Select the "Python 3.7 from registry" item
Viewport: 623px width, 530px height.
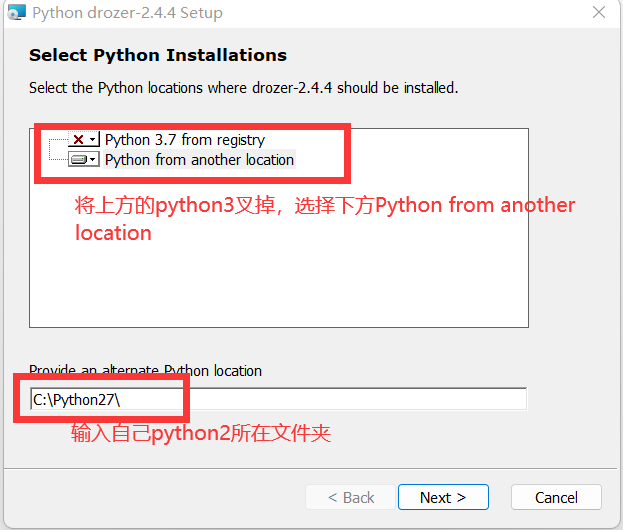[184, 140]
